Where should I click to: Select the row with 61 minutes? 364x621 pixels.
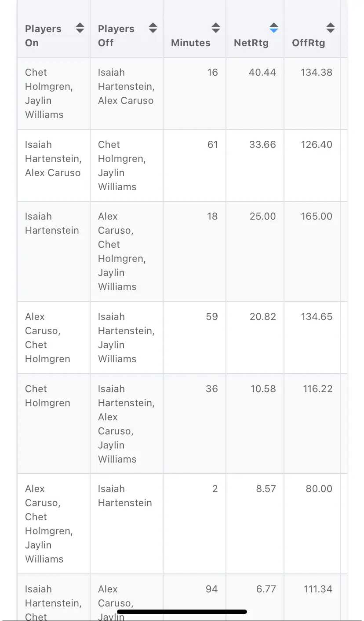point(182,165)
